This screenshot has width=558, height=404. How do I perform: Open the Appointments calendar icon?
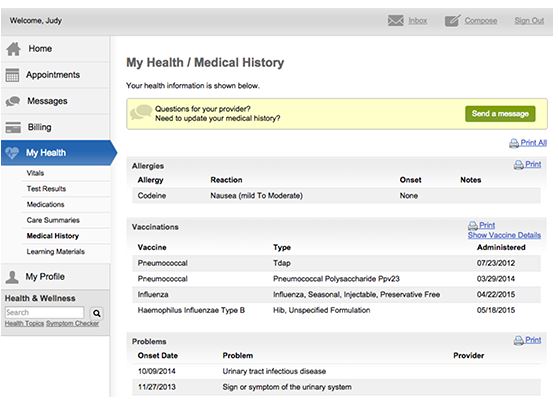tap(12, 75)
